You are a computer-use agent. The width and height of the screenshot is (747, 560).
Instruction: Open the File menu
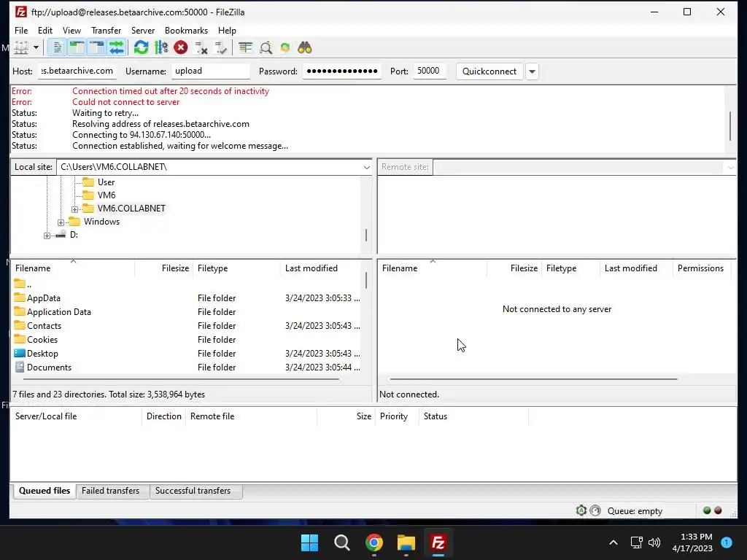[21, 31]
